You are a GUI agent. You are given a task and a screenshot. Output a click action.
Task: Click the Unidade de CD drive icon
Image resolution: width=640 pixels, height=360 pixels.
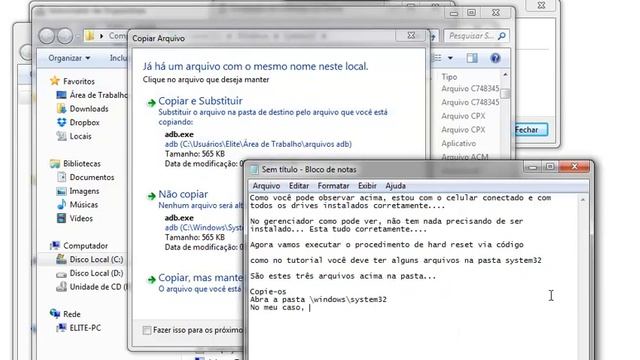click(x=62, y=287)
